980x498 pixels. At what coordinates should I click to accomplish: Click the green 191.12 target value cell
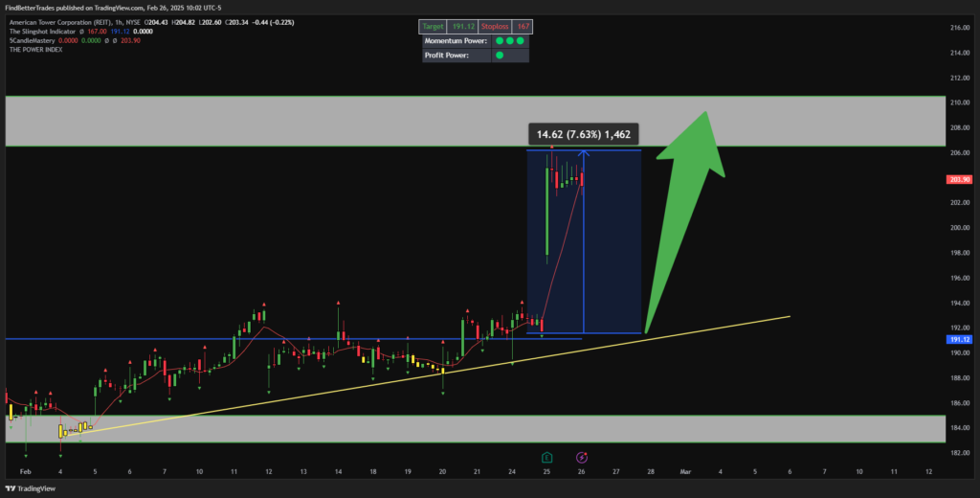462,27
